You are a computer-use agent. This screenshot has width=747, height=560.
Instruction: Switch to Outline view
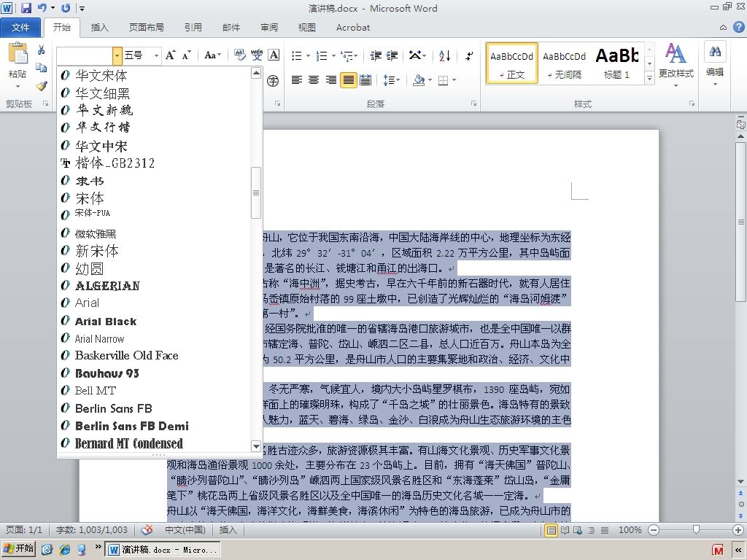click(x=591, y=530)
